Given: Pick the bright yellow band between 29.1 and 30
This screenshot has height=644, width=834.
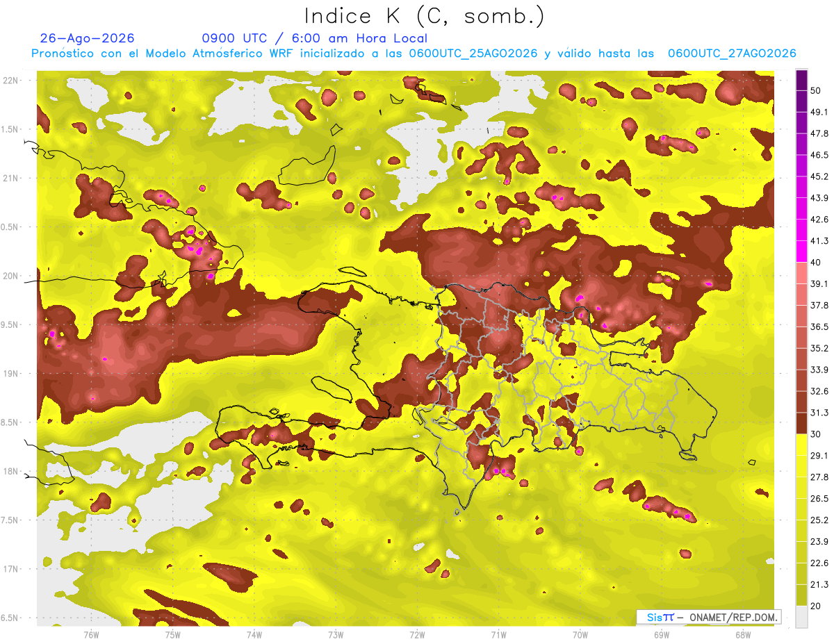Looking at the screenshot, I should click(x=801, y=445).
